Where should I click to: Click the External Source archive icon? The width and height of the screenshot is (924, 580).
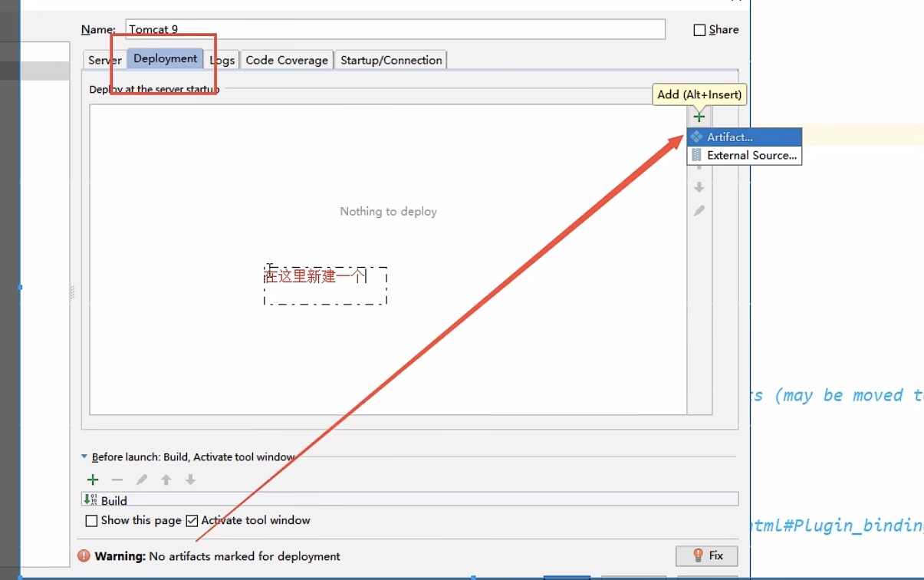[696, 155]
